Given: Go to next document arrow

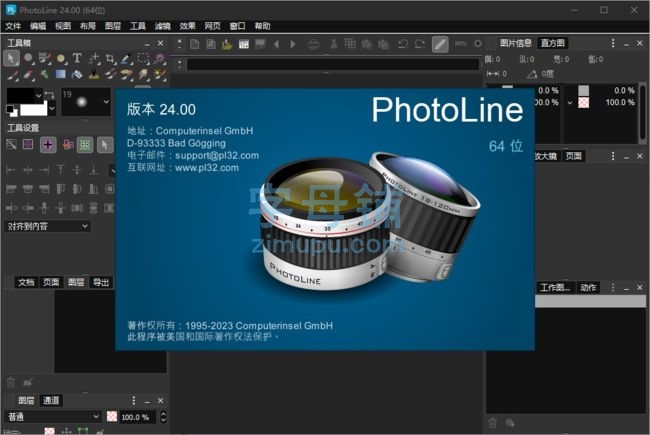Looking at the screenshot, I should click(293, 44).
